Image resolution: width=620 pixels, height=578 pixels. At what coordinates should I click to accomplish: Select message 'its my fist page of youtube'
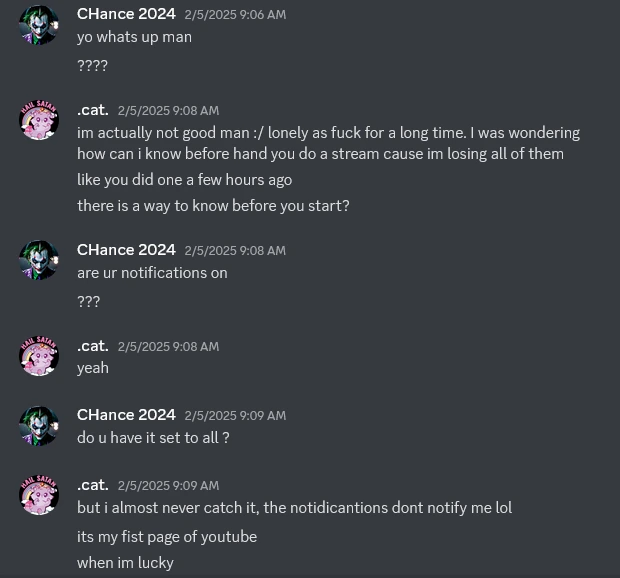[167, 537]
